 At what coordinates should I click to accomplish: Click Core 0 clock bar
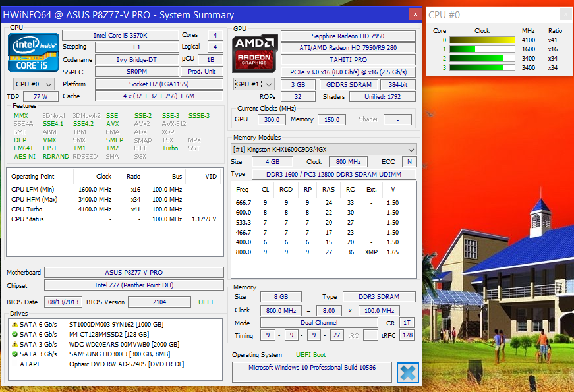pos(482,40)
